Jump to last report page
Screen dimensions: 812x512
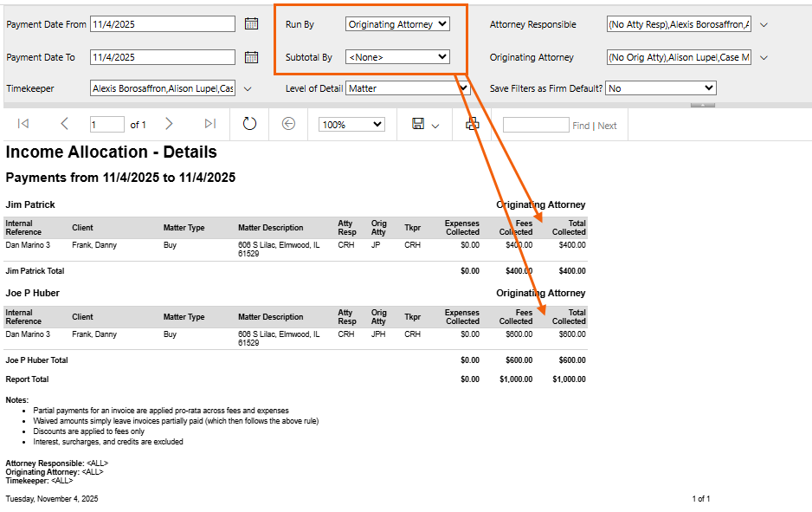click(210, 125)
